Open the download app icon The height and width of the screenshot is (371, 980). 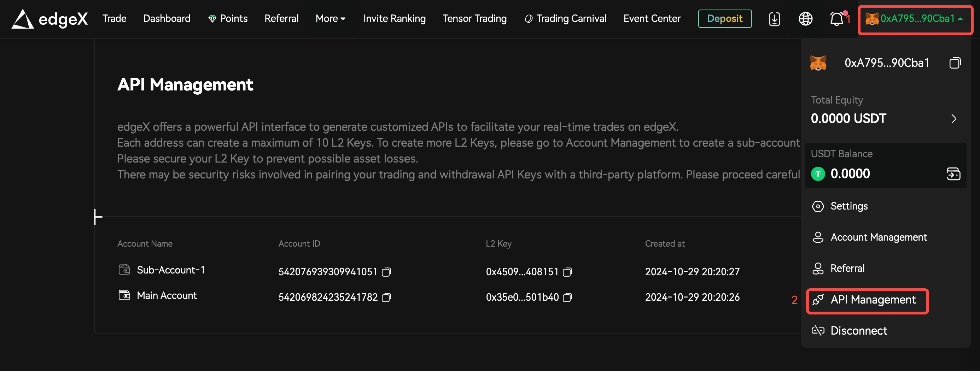click(774, 19)
